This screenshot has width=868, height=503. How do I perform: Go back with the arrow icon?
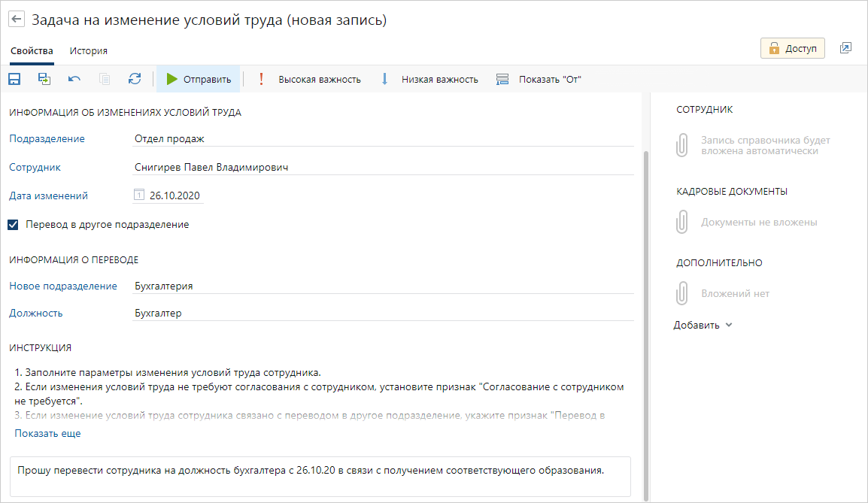(17, 20)
